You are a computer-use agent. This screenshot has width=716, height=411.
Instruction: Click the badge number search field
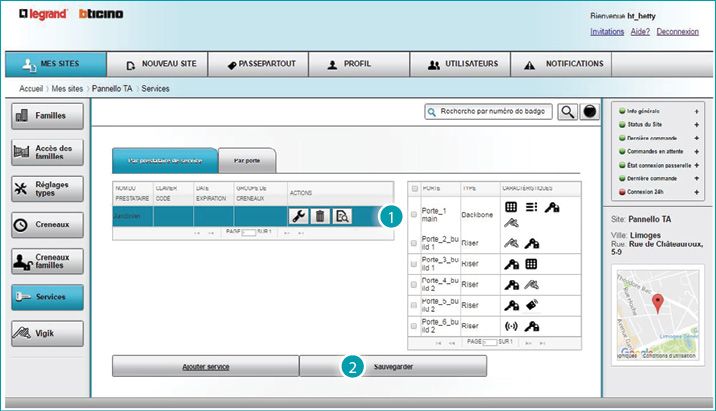(x=490, y=112)
